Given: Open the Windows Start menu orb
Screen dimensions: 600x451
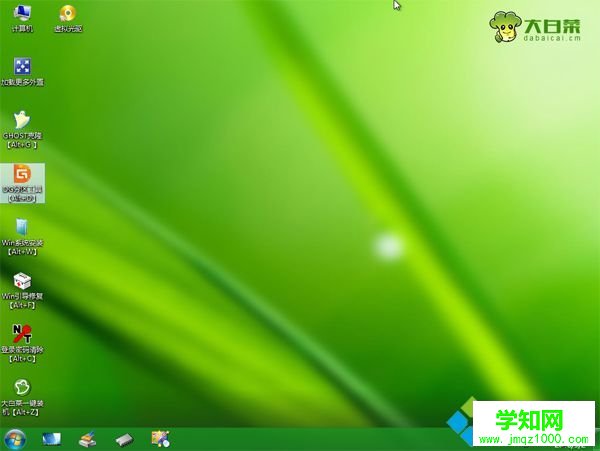Looking at the screenshot, I should point(15,439).
